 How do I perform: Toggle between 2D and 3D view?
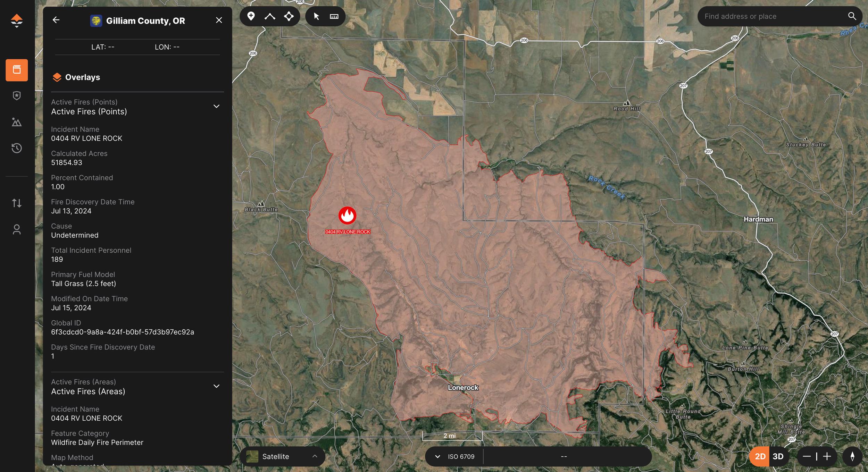778,456
